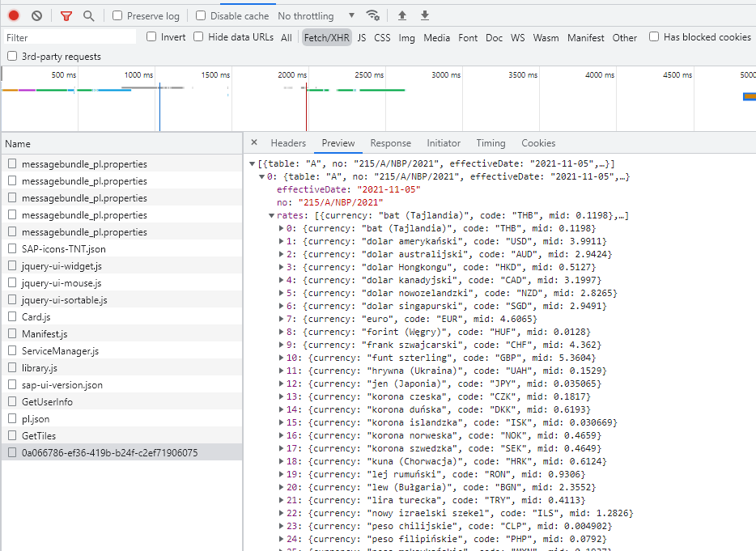Select the sap-ui-version.json request
Viewport: 756px width, 551px height.
(x=121, y=384)
